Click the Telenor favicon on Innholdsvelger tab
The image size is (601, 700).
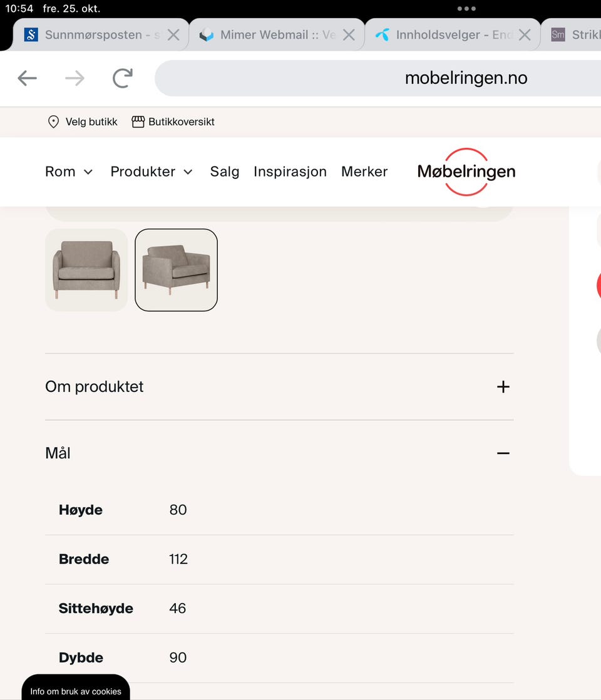point(383,35)
